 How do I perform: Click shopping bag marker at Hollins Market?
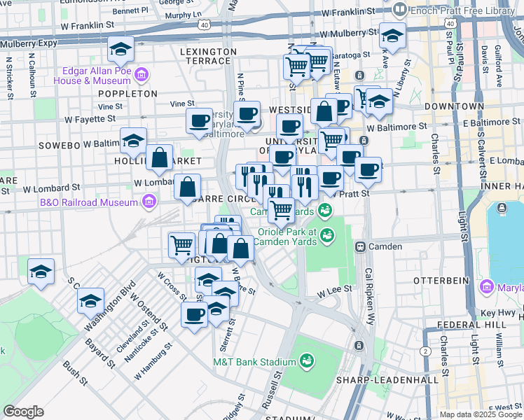(x=160, y=158)
